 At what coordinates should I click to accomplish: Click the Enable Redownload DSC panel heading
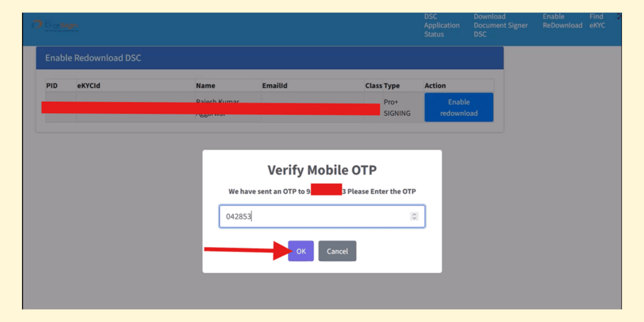point(93,58)
